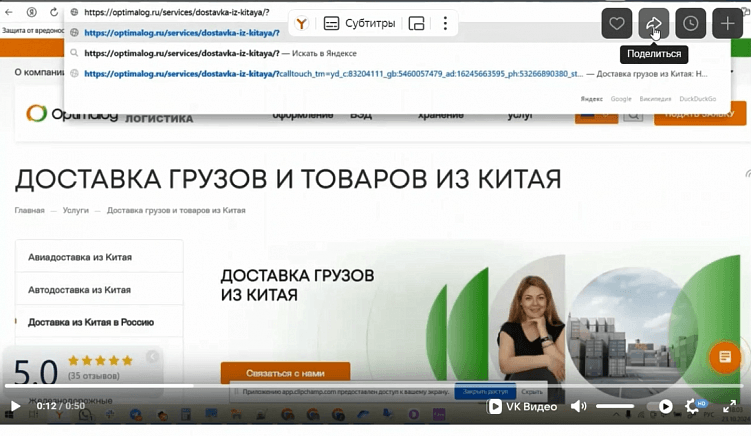Open the player settings gear
The height and width of the screenshot is (436, 751).
pos(692,406)
